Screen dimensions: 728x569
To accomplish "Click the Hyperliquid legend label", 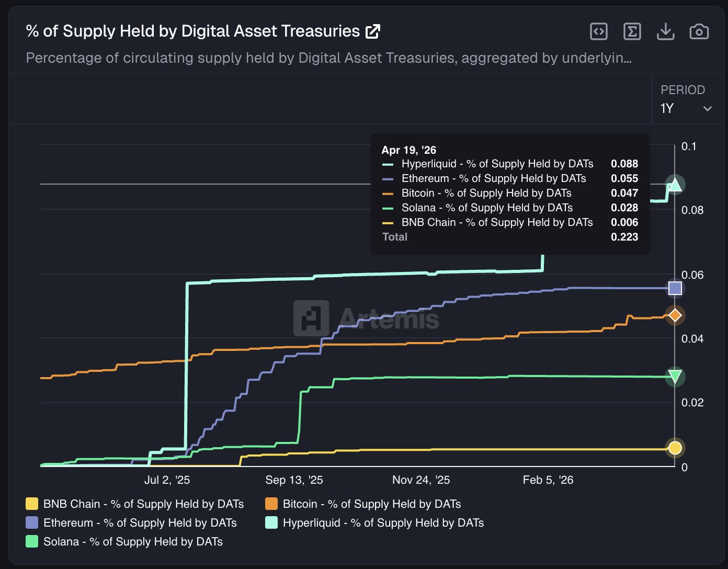I will (x=383, y=523).
